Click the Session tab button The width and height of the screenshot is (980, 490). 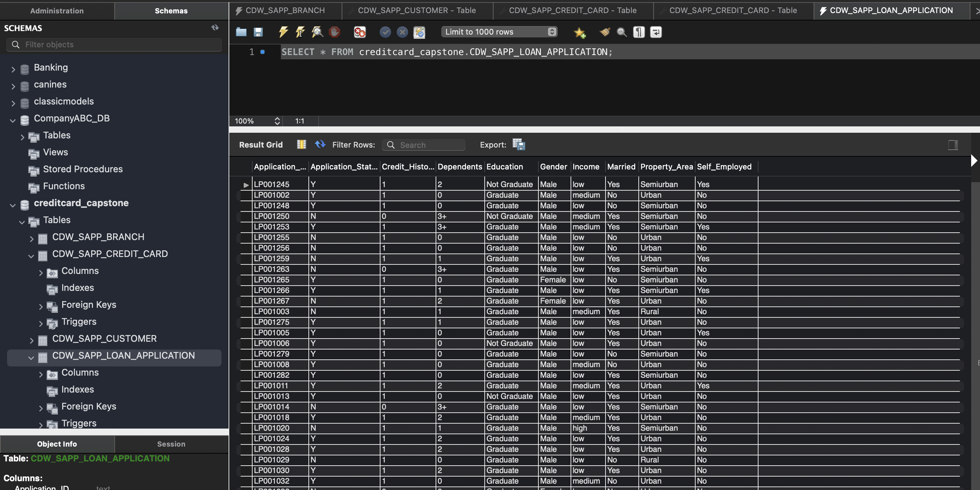click(x=171, y=444)
